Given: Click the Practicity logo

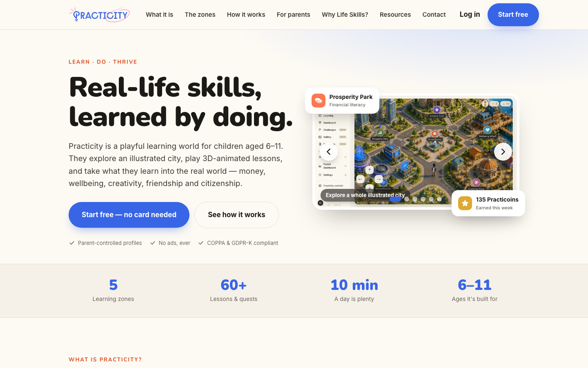Looking at the screenshot, I should [x=99, y=15].
